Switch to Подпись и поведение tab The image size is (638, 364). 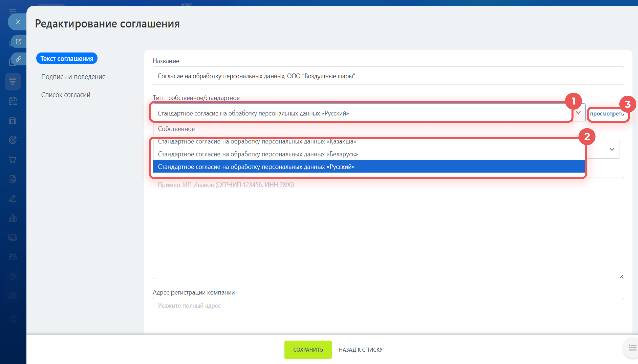pyautogui.click(x=73, y=77)
